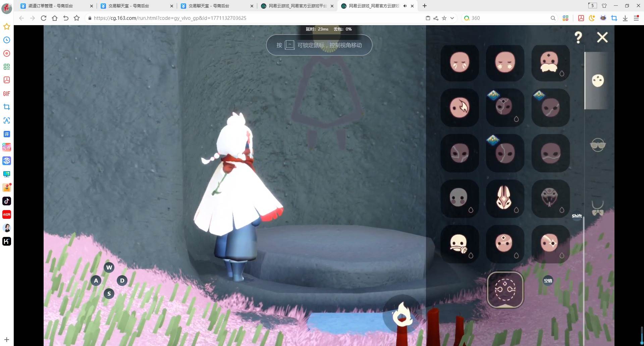
Task: Open the browser main menu
Action: (636, 18)
